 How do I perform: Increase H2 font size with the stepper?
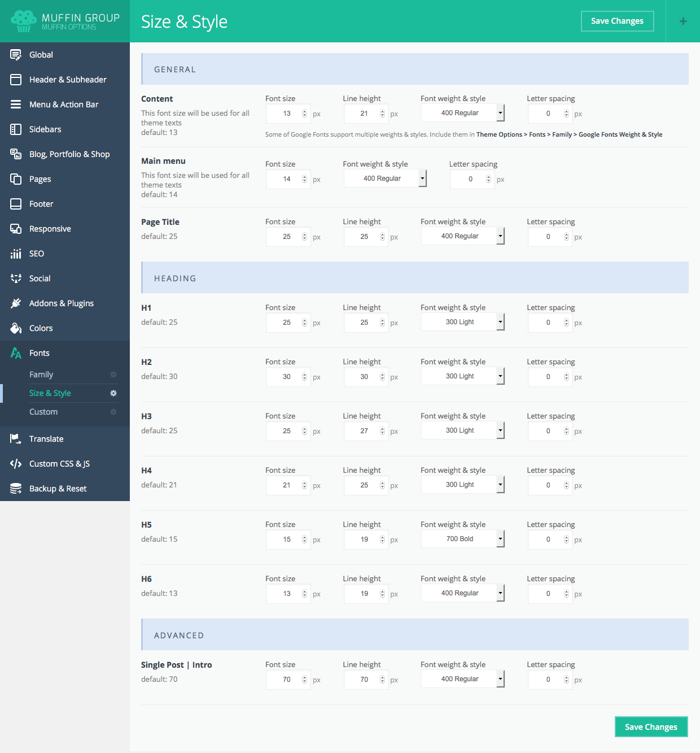[x=304, y=373]
